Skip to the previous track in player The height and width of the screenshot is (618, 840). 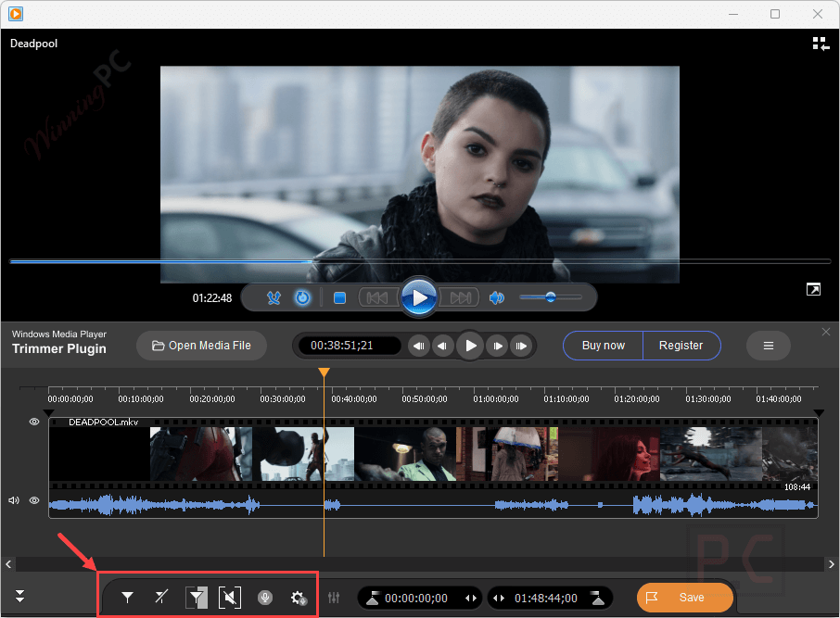point(377,297)
